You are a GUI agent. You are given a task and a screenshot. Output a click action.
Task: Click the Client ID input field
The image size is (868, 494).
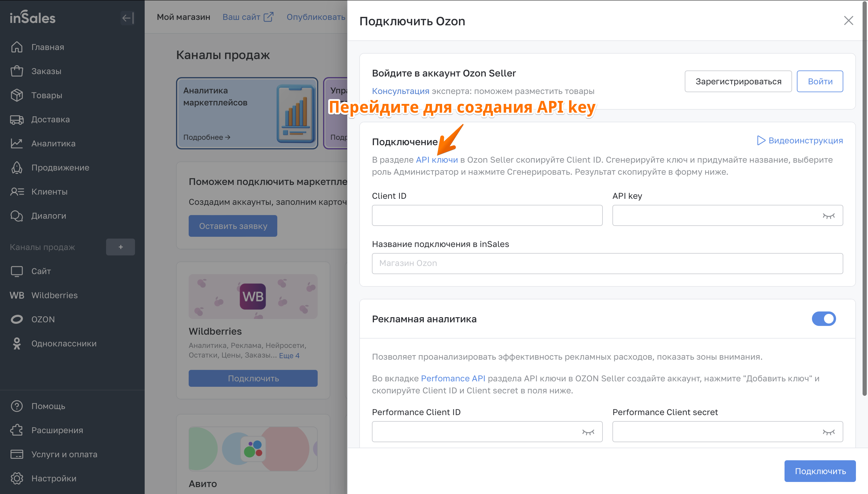[x=487, y=215]
